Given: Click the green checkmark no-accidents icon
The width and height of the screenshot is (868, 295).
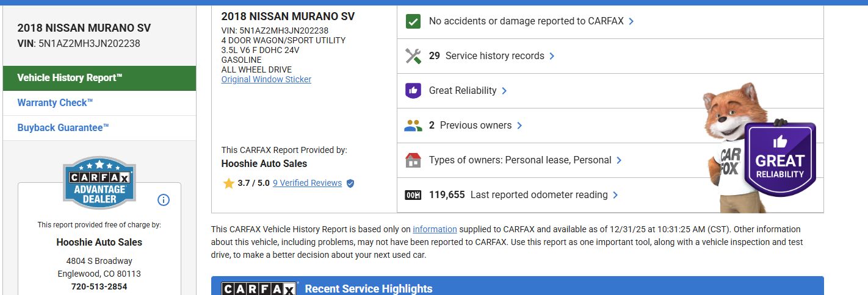Looking at the screenshot, I should point(413,21).
